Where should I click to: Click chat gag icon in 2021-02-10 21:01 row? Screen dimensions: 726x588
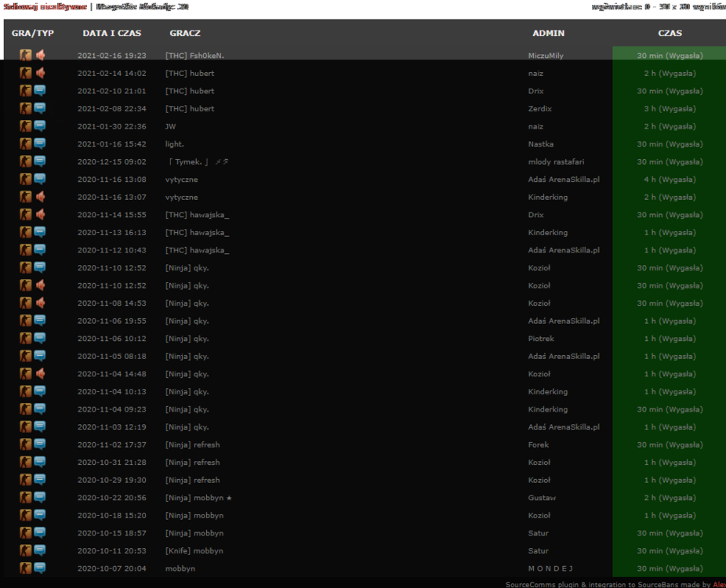(x=40, y=91)
